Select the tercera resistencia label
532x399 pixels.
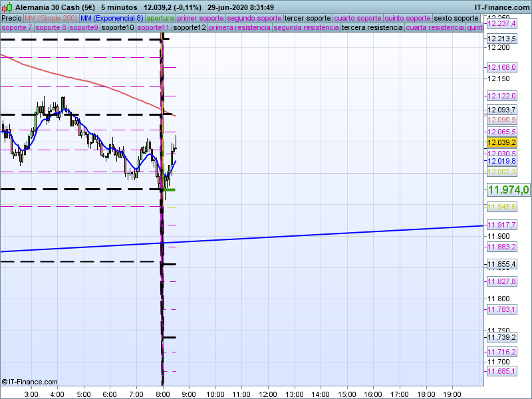click(372, 28)
